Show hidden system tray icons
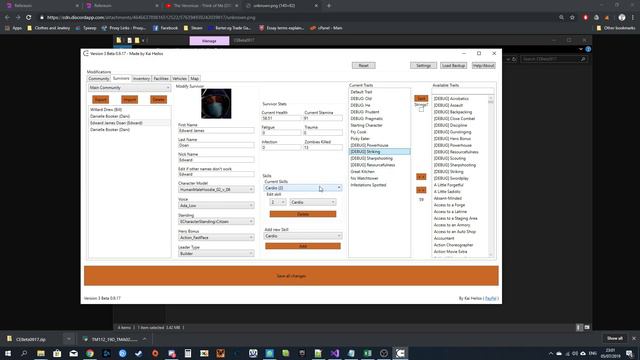The width and height of the screenshot is (640, 360). tap(551, 353)
